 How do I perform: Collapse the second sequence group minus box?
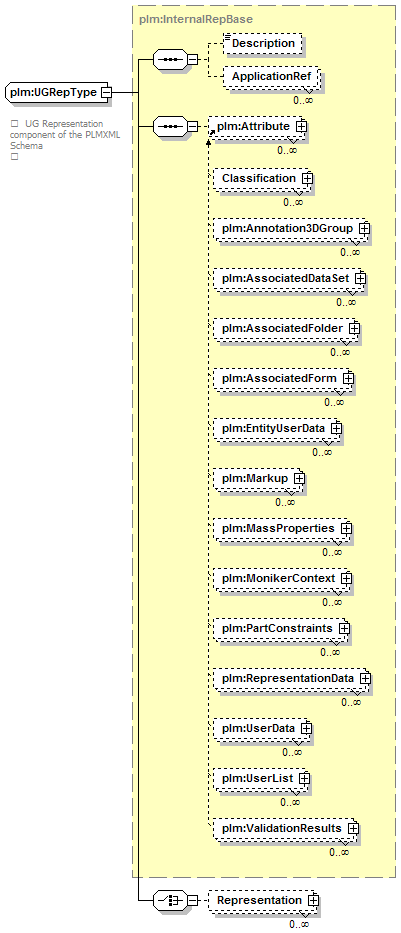point(192,126)
